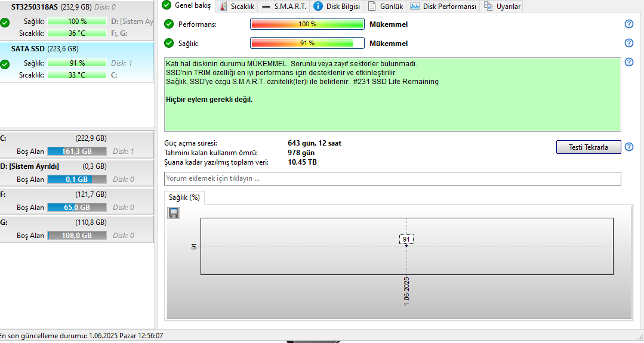The height and width of the screenshot is (343, 644).
Task: Click the SATA SSD temperature 33 °C bar
Action: click(77, 75)
